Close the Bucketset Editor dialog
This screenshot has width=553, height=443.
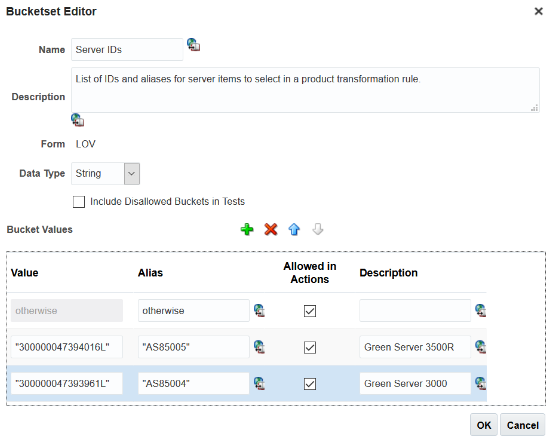coord(539,11)
